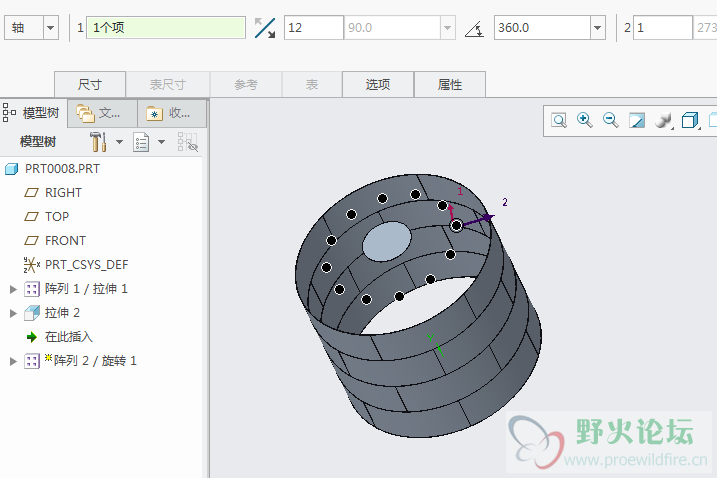This screenshot has width=717, height=478.
Task: Edit the second direction count field
Action: tap(663, 27)
